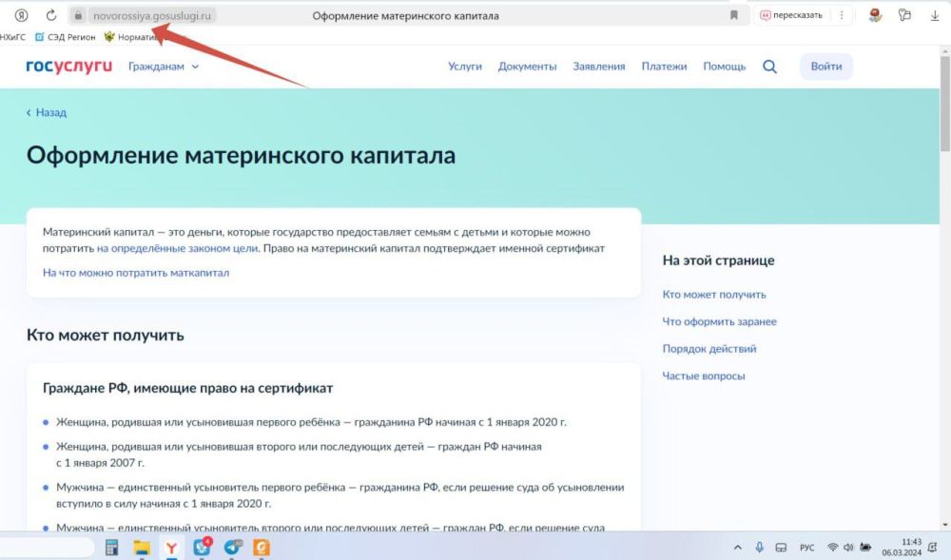Open Yandex Browser from the taskbar
The image size is (951, 560).
tap(172, 547)
